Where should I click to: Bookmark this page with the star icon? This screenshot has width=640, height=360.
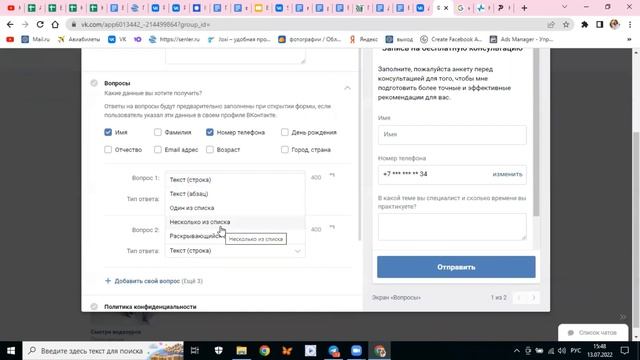[566, 24]
